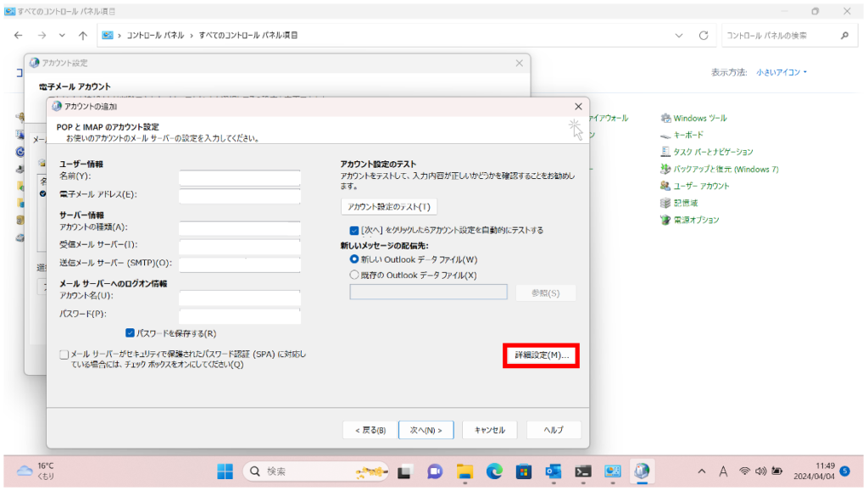
Task: Expand the address bar history dropdown
Action: coord(679,36)
